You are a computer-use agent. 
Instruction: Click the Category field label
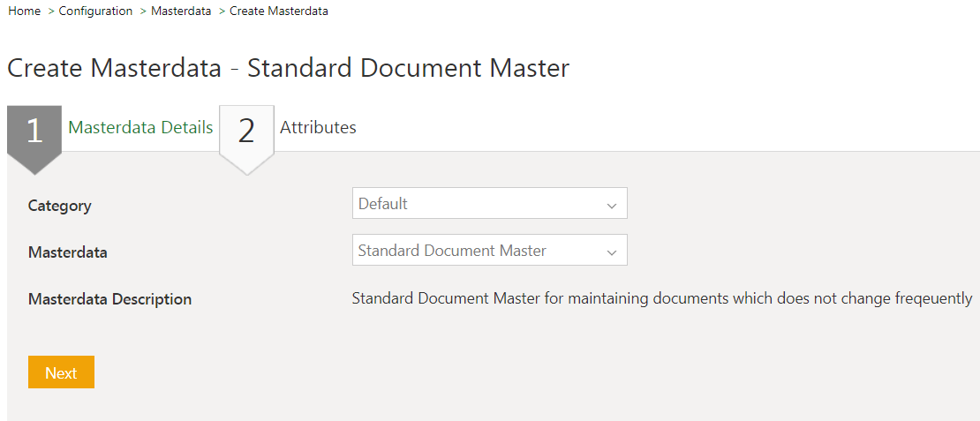click(x=59, y=206)
